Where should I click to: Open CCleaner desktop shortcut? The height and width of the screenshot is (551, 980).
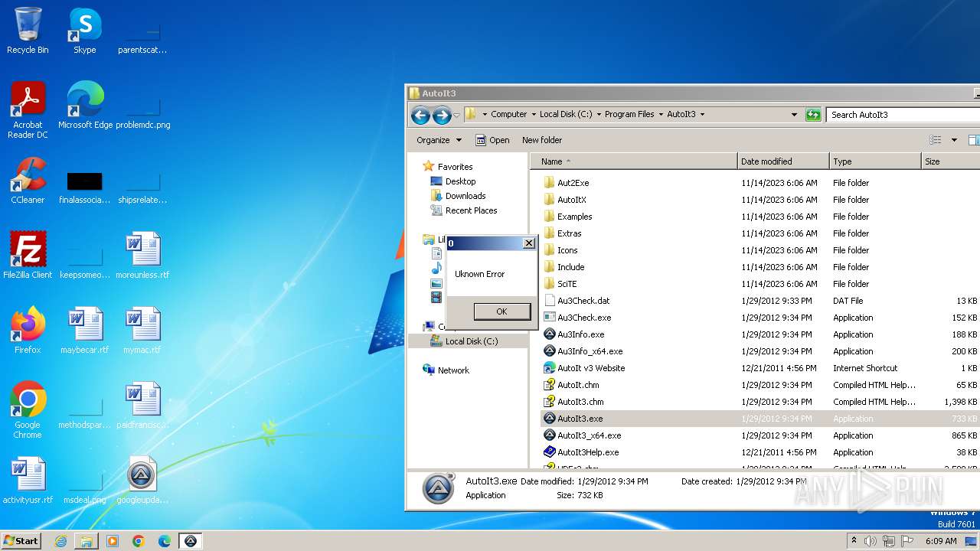[x=28, y=181]
